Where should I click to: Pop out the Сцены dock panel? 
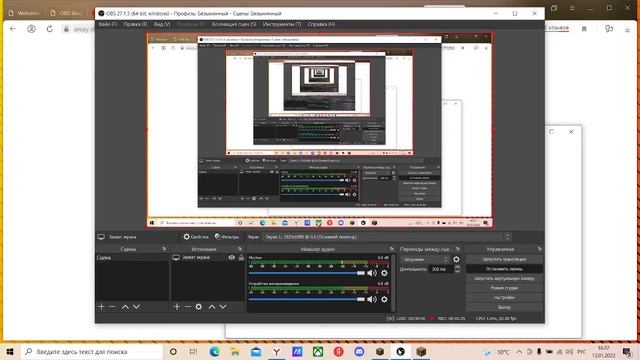164,249
